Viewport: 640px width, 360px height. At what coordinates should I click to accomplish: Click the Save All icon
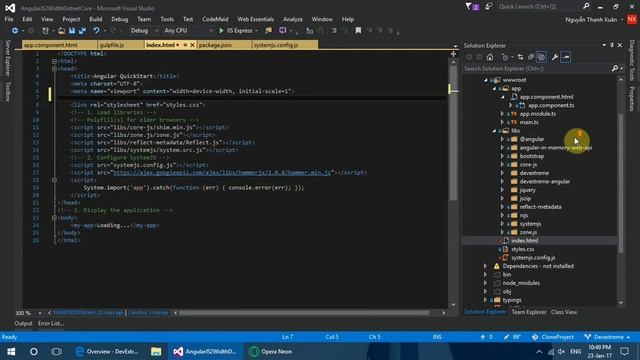coord(82,31)
